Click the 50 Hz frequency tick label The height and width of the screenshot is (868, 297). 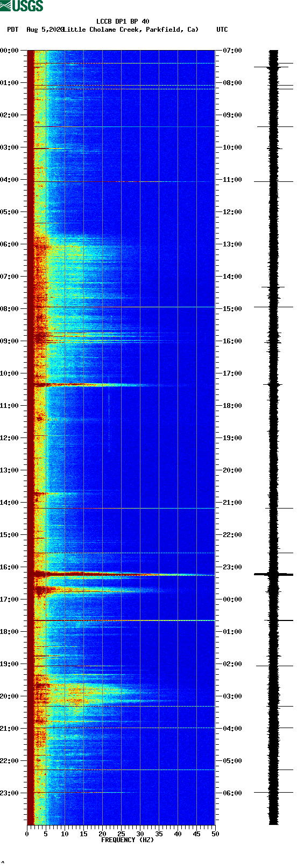click(215, 834)
